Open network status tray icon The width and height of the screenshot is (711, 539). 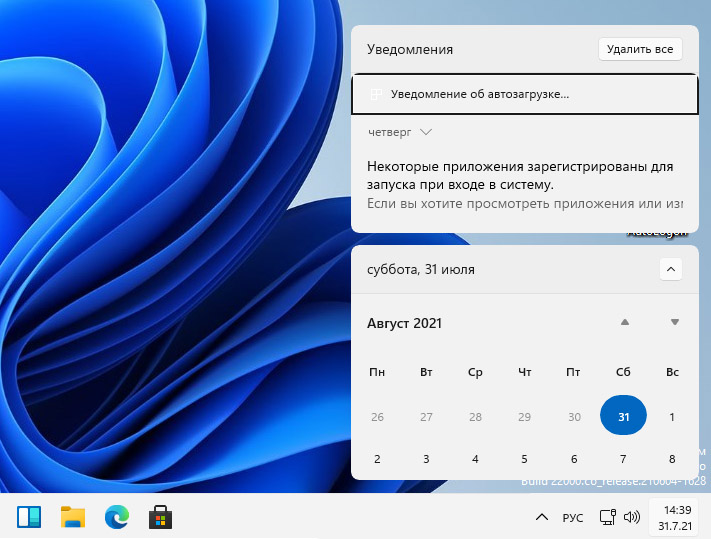608,517
